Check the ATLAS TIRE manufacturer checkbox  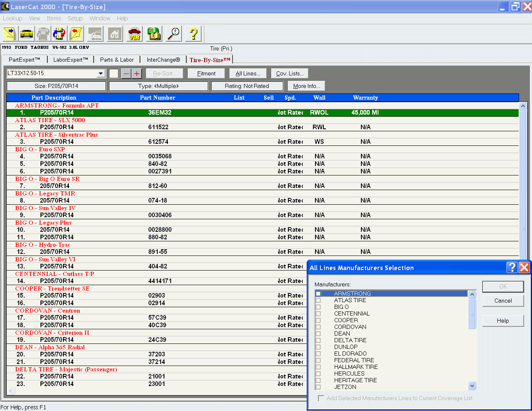[x=318, y=300]
